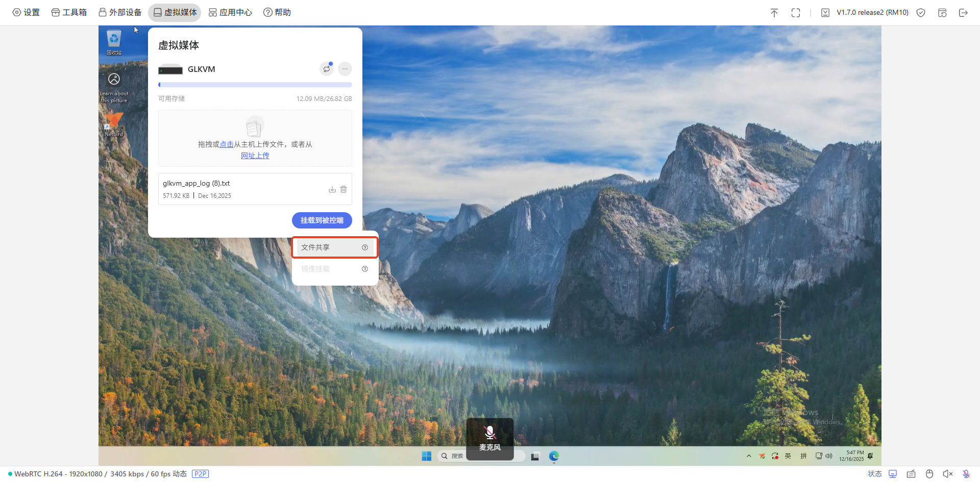Click the 网址上传 URL upload link
980x482 pixels.
255,156
